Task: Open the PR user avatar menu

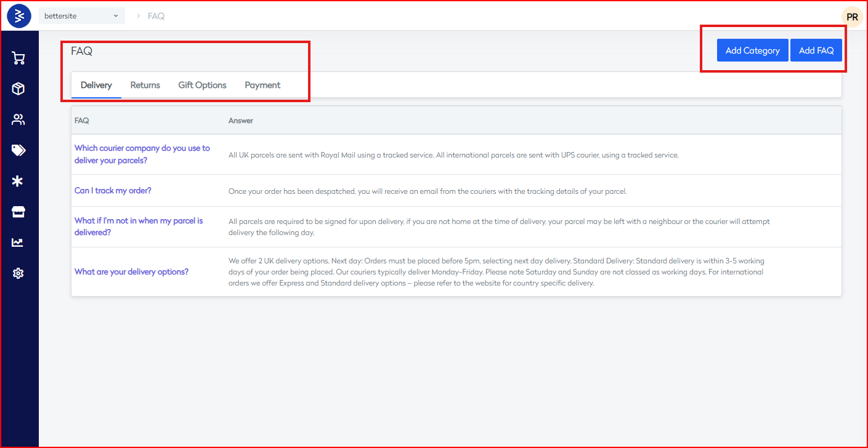Action: [852, 17]
